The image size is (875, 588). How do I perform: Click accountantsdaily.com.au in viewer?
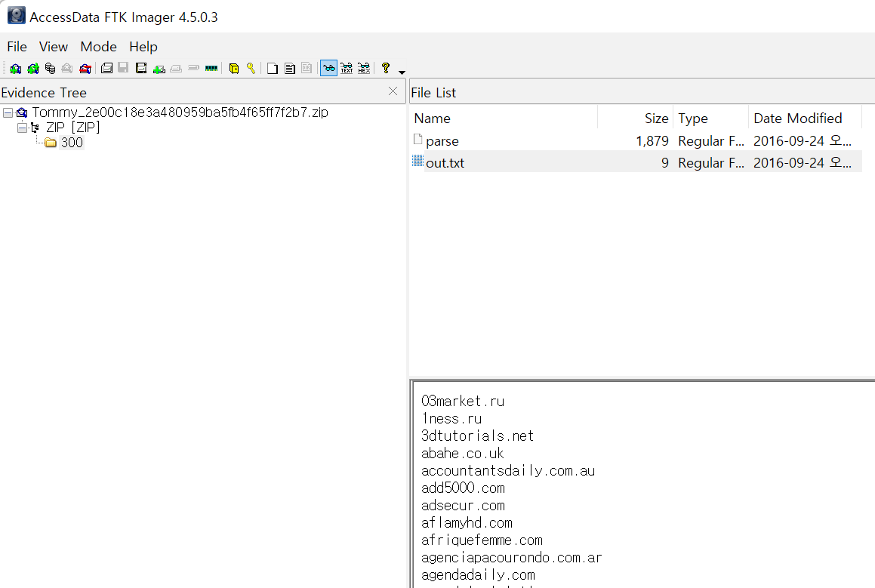coord(508,471)
